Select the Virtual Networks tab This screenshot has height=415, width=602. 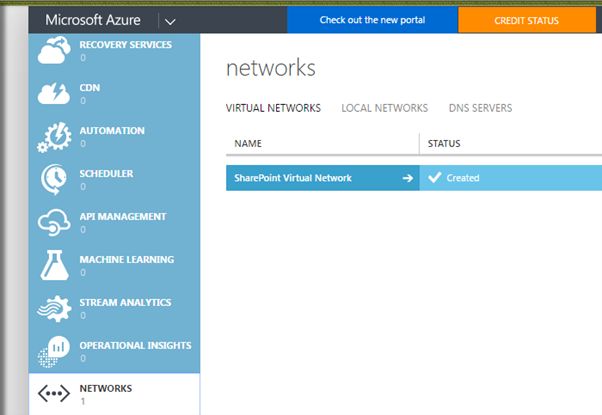tap(273, 108)
